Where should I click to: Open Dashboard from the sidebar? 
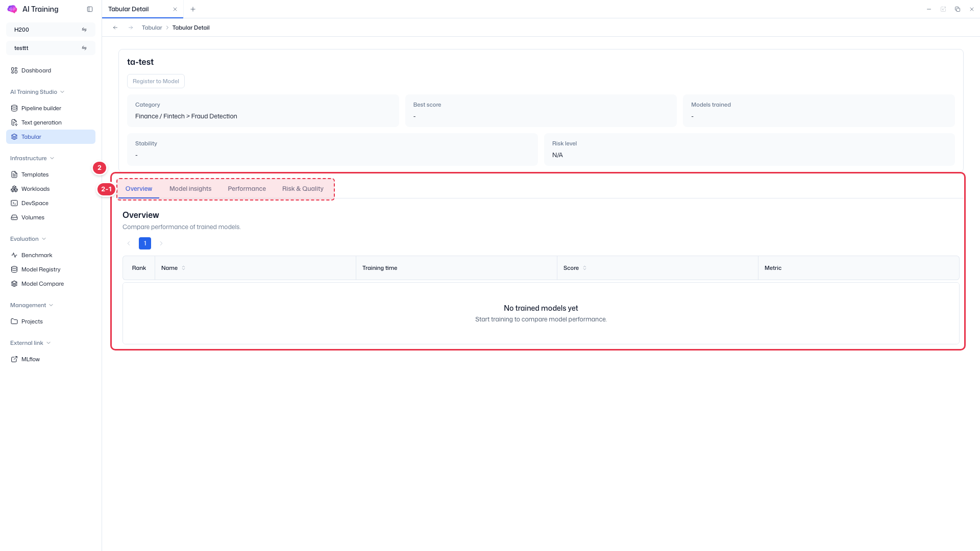pyautogui.click(x=51, y=70)
